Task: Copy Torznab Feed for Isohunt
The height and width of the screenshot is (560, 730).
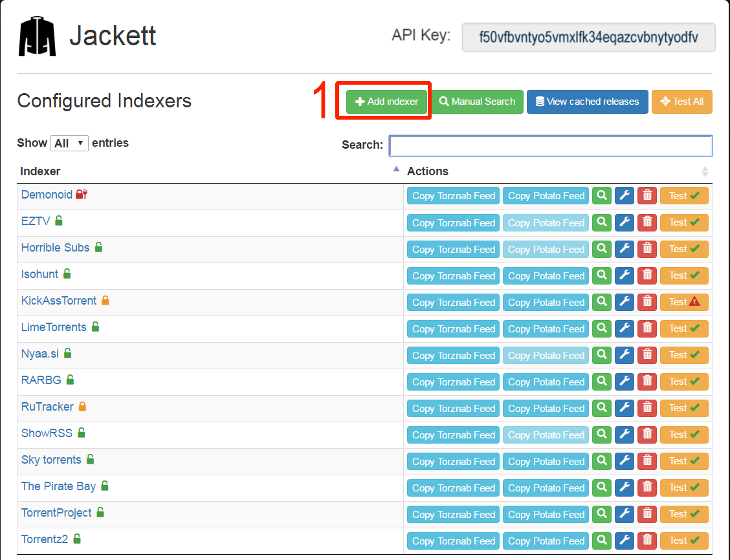Action: 454,275
